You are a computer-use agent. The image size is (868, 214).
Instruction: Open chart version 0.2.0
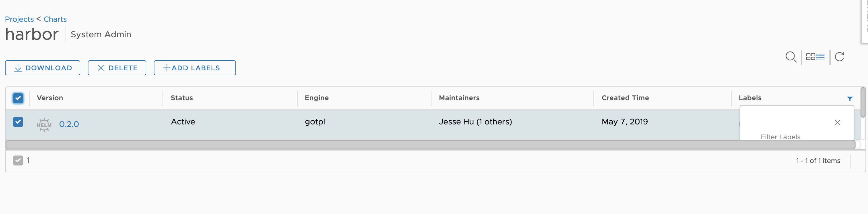pos(69,124)
